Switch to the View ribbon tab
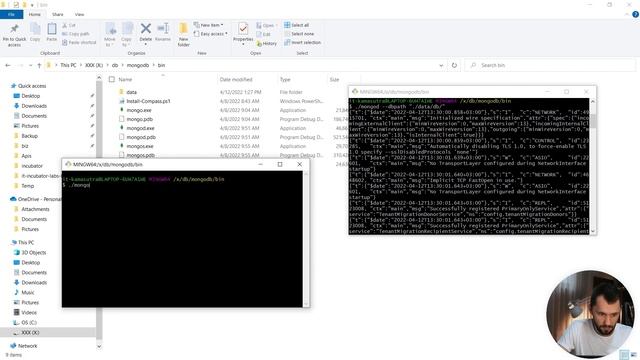The width and height of the screenshot is (640, 360). coord(79,14)
